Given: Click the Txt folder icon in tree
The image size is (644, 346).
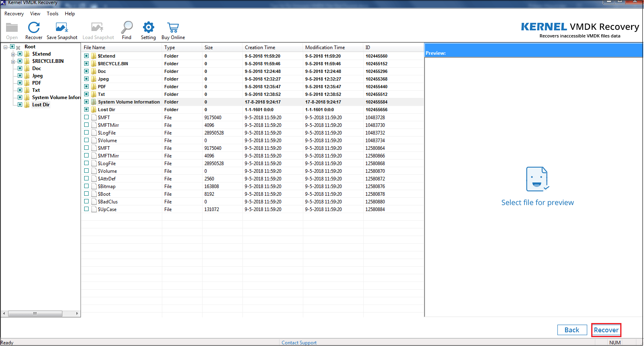Looking at the screenshot, I should 27,90.
